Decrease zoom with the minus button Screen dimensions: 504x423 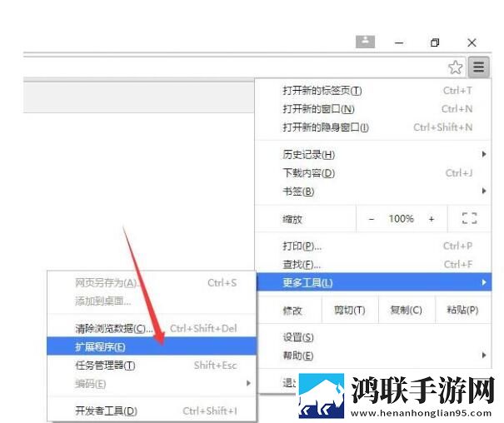[x=372, y=219]
